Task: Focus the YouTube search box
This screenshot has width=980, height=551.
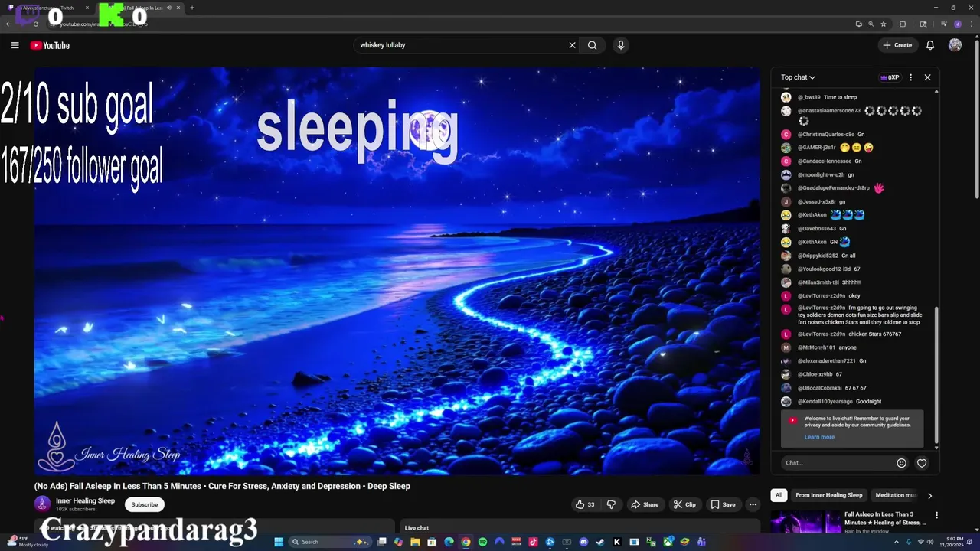Action: [x=459, y=45]
